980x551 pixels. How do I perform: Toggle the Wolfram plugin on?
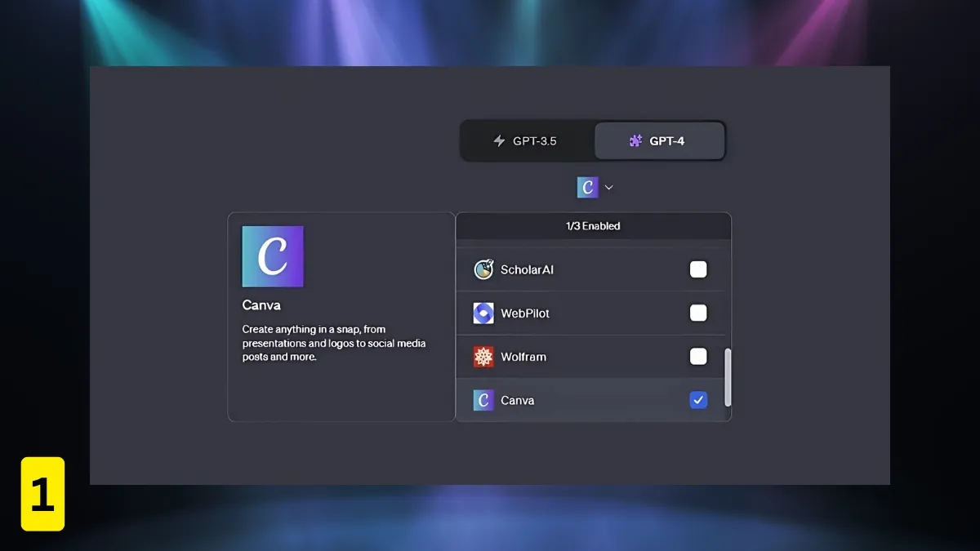pos(698,357)
